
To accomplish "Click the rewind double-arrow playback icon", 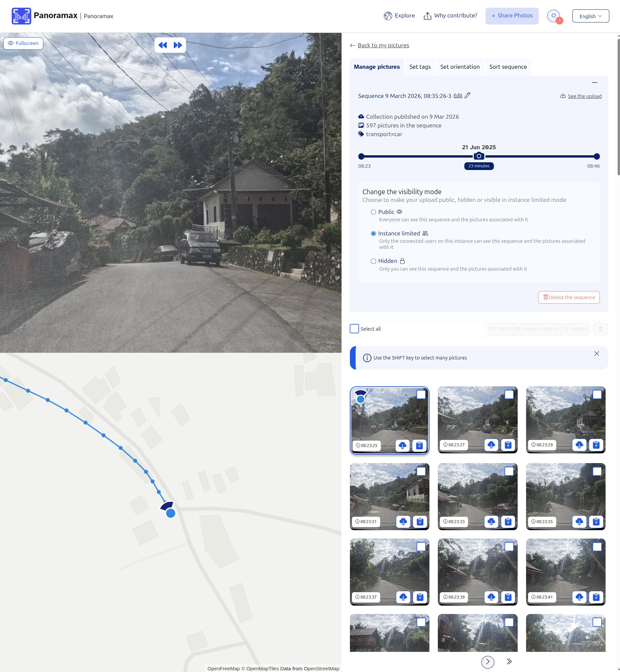I will (163, 45).
